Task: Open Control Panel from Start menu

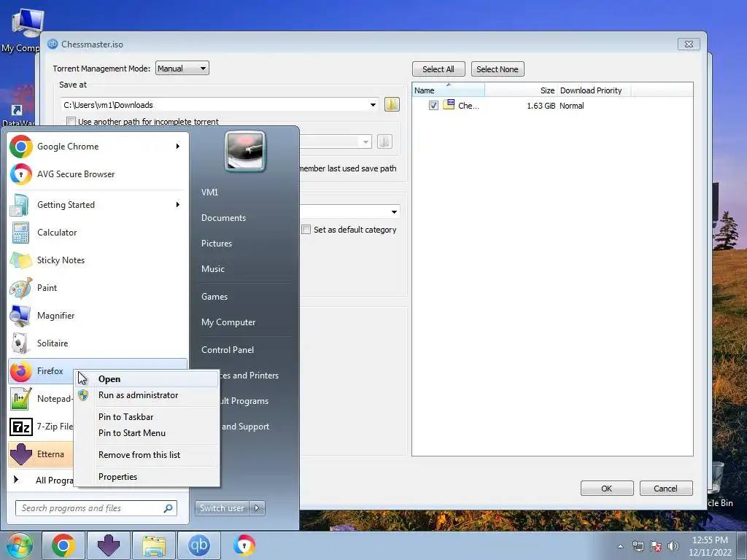Action: (228, 350)
